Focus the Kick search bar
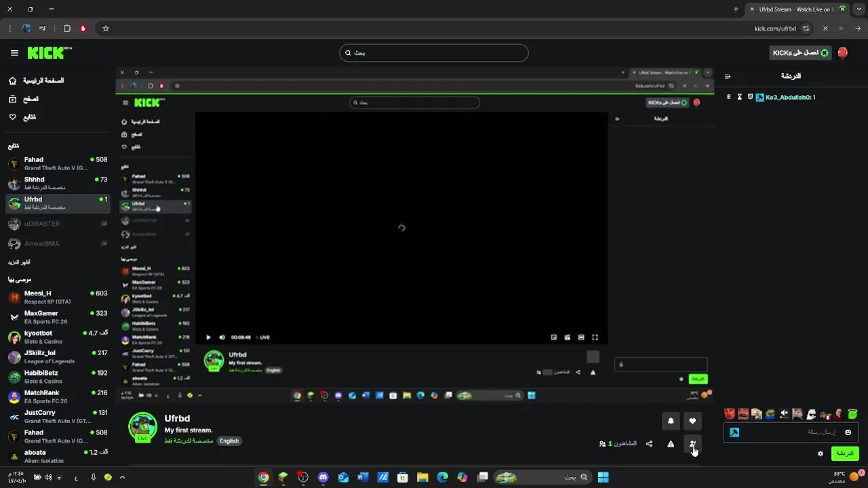868x488 pixels. (x=434, y=53)
